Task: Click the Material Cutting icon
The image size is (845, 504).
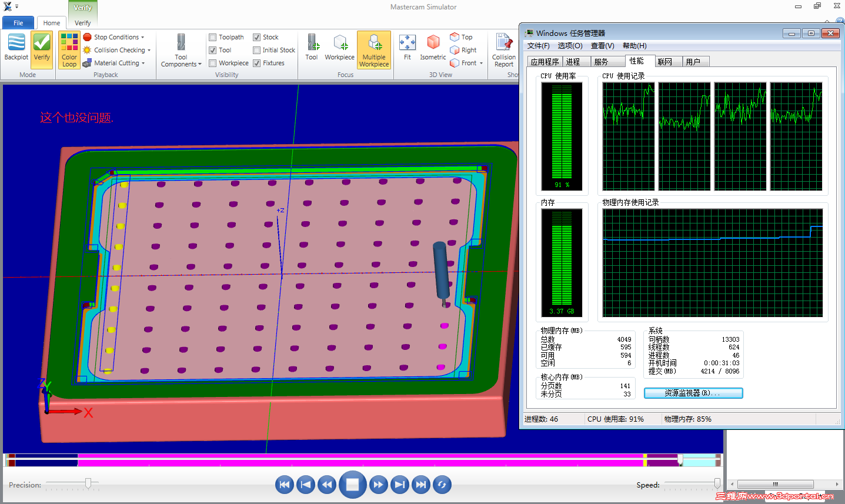Action: tap(88, 63)
